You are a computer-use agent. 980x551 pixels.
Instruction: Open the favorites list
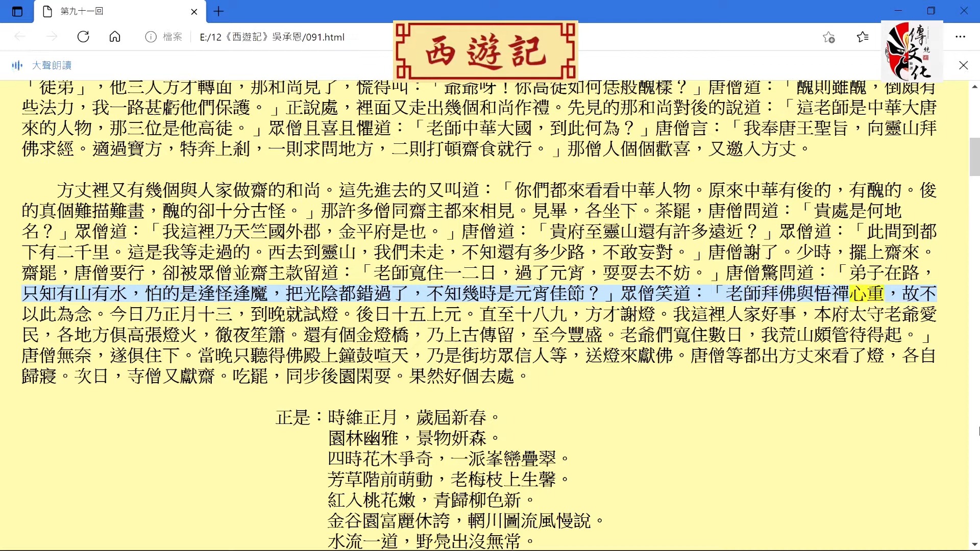pos(863,37)
